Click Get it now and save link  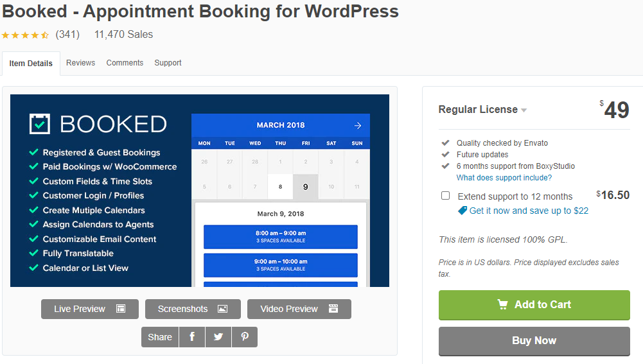[x=529, y=211]
